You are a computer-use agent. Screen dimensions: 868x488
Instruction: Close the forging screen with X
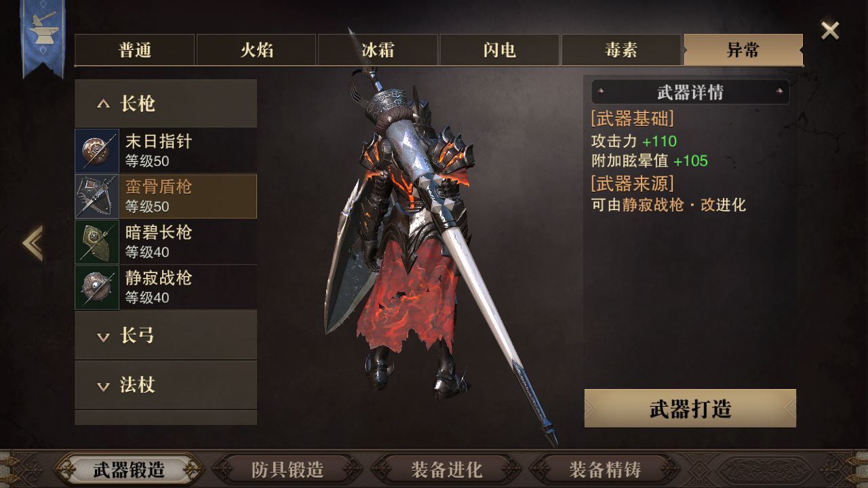pyautogui.click(x=830, y=30)
